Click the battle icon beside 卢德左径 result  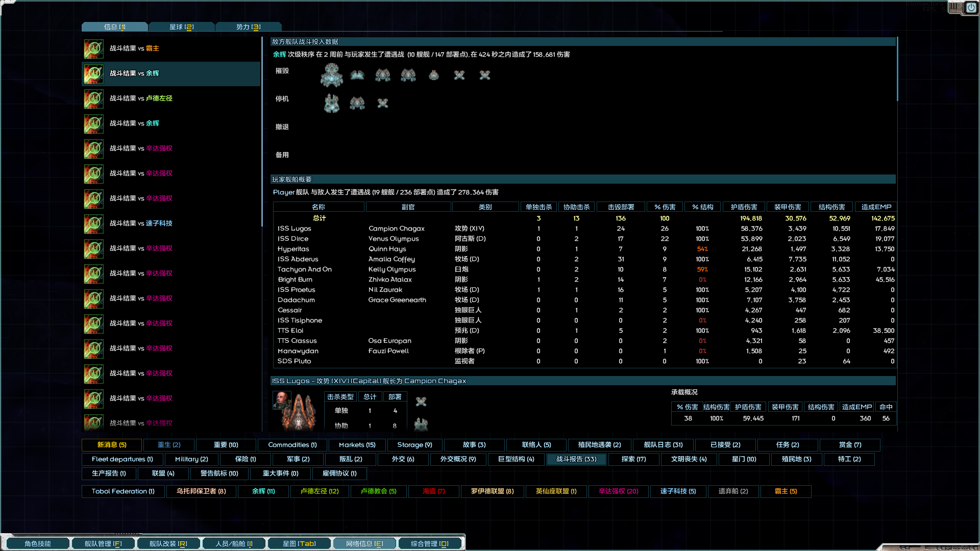click(94, 99)
